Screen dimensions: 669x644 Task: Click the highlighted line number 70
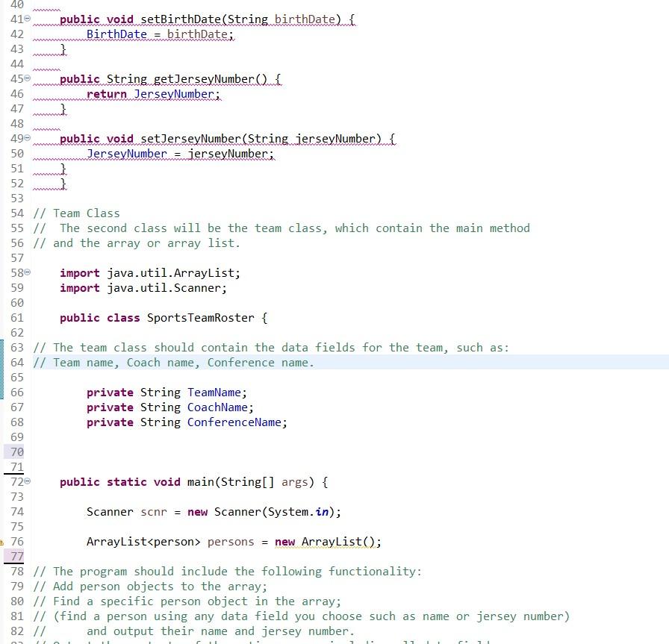[x=16, y=452]
